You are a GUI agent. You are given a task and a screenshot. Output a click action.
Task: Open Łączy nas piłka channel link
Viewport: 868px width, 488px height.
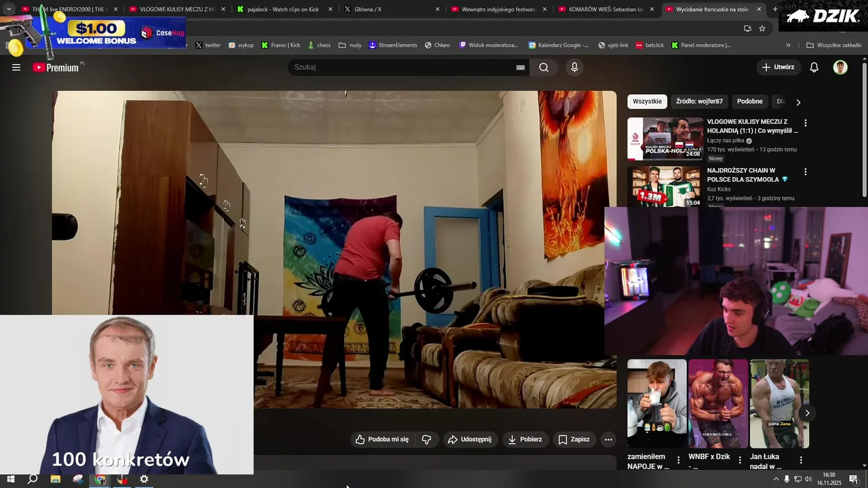pos(726,141)
